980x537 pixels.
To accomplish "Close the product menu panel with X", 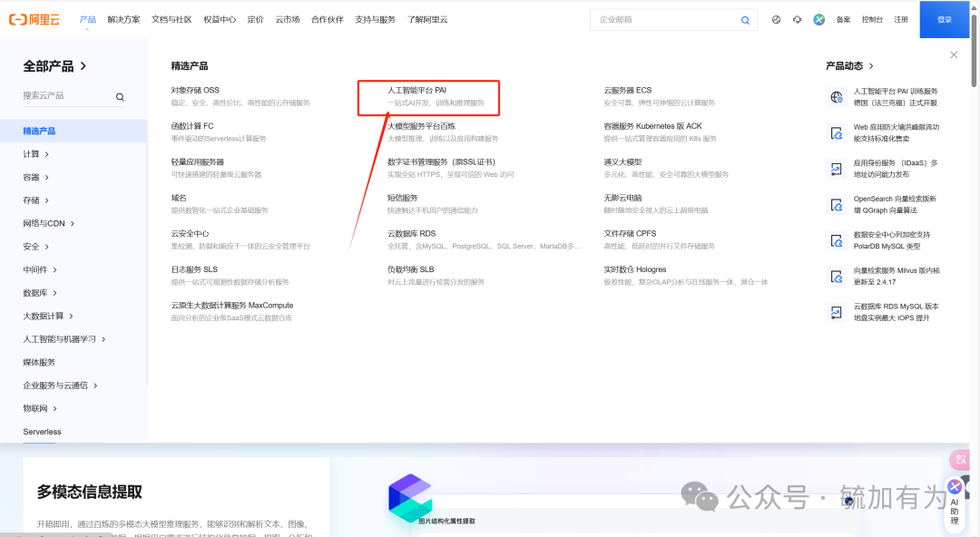I will point(954,55).
